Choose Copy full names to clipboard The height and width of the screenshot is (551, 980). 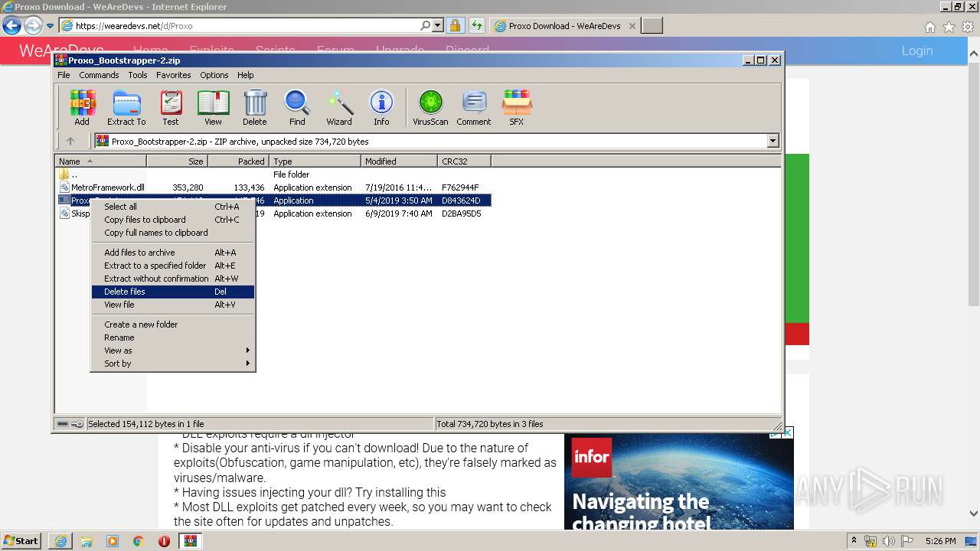(x=173, y=233)
